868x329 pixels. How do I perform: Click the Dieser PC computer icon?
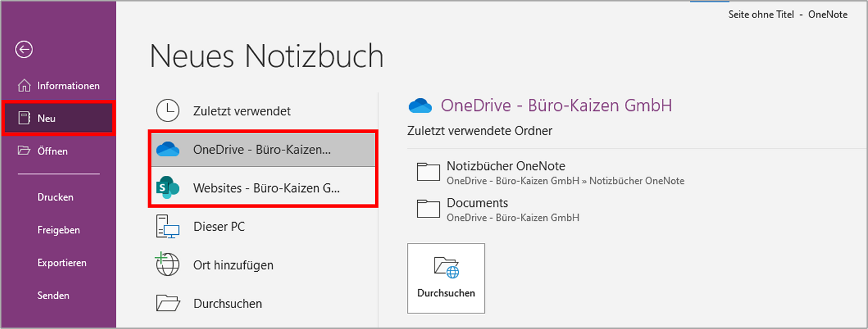tap(168, 226)
